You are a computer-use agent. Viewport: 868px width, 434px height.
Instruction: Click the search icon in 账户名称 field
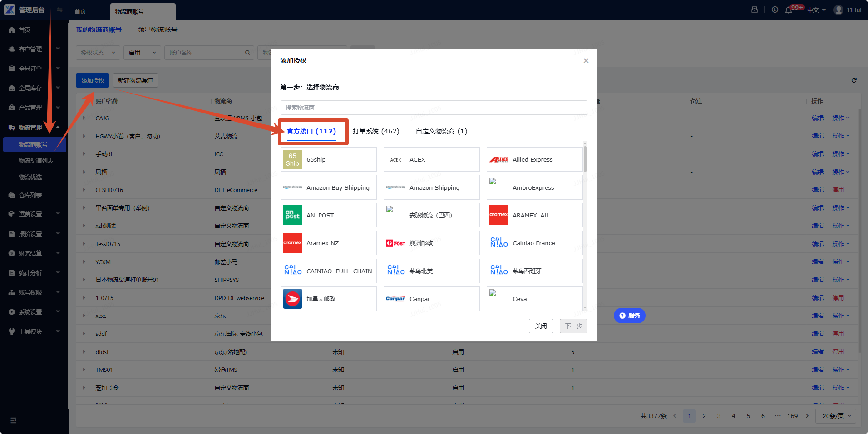(247, 53)
